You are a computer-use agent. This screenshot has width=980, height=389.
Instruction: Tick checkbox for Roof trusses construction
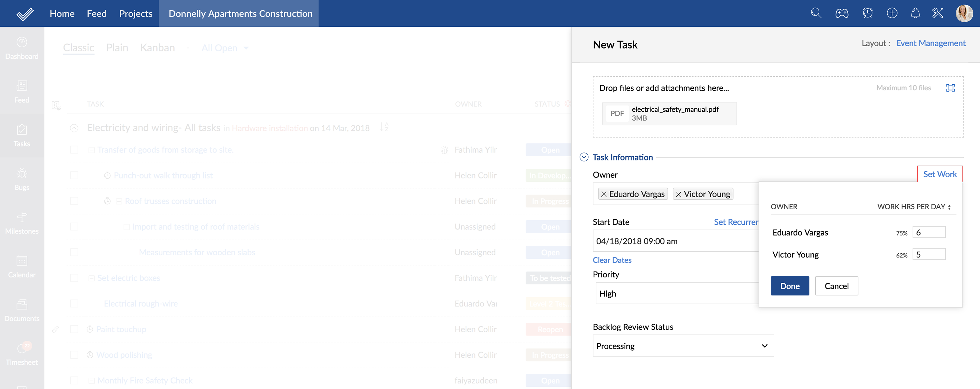(74, 201)
